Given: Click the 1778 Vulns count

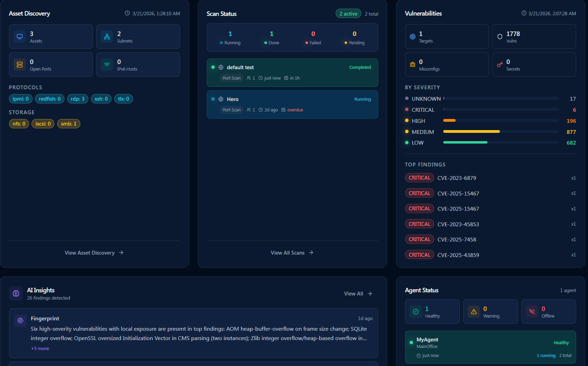Looking at the screenshot, I should tap(513, 34).
